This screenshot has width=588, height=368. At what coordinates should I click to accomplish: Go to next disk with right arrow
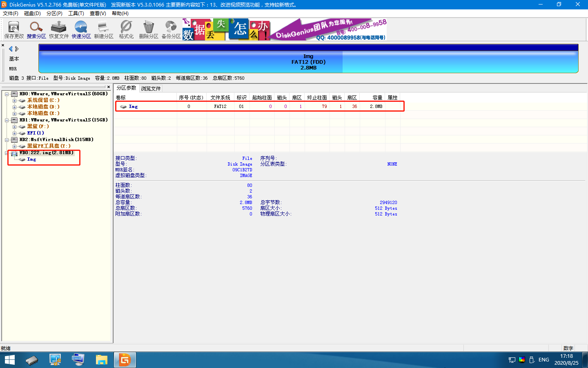tap(17, 49)
